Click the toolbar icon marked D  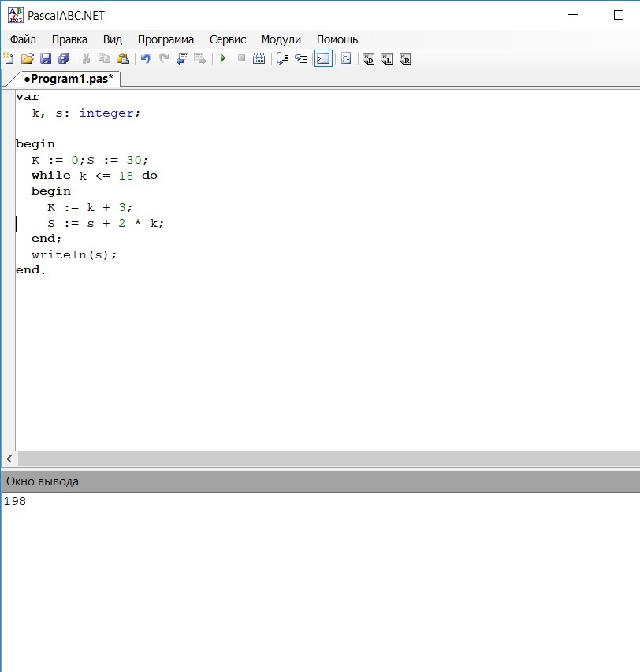point(369,59)
